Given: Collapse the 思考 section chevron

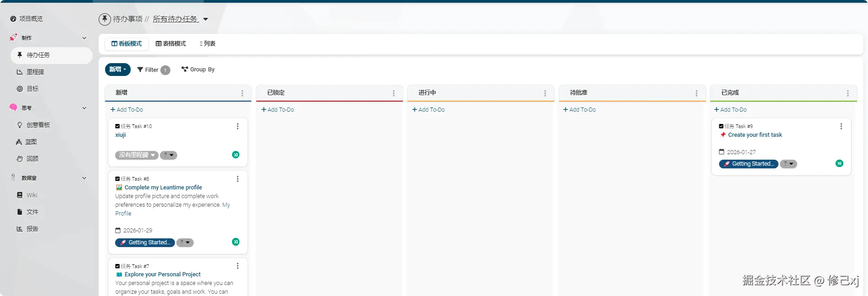Looking at the screenshot, I should pyautogui.click(x=85, y=108).
